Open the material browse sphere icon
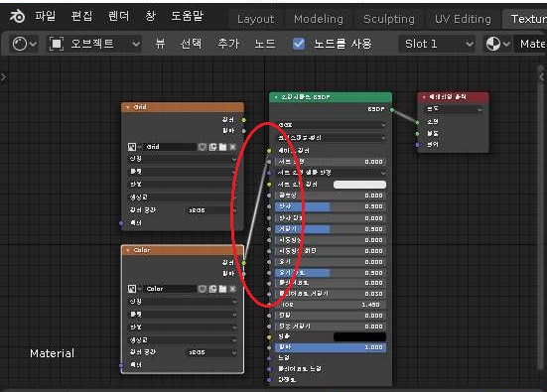The image size is (547, 392). (497, 44)
